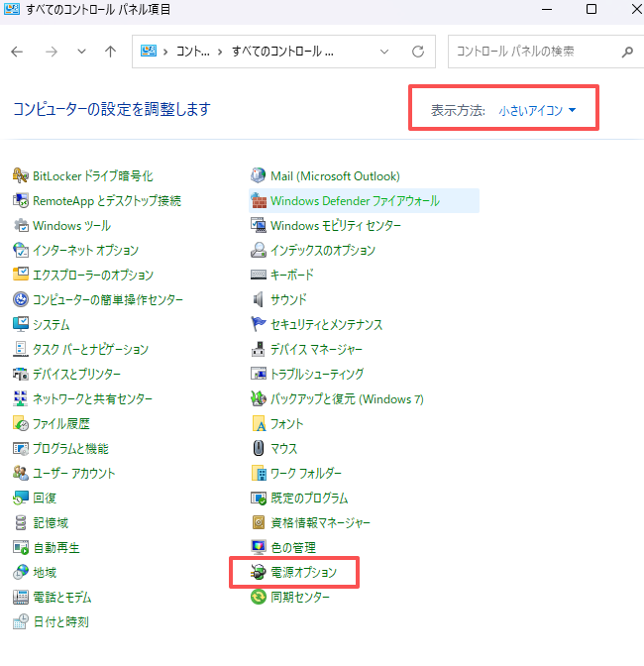Click the 電話とモデム icon

(21, 597)
